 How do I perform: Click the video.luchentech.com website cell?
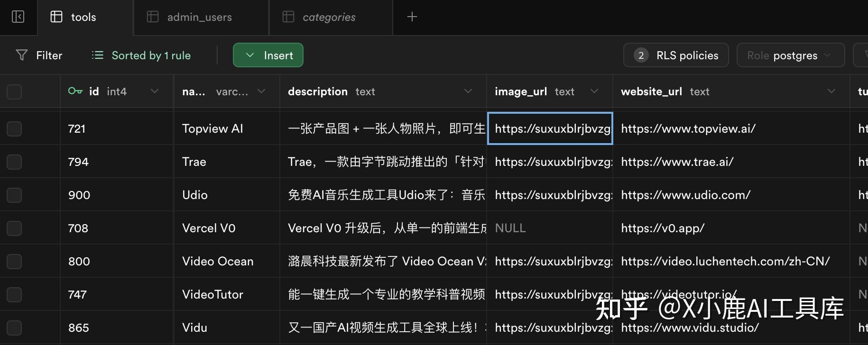click(731, 261)
